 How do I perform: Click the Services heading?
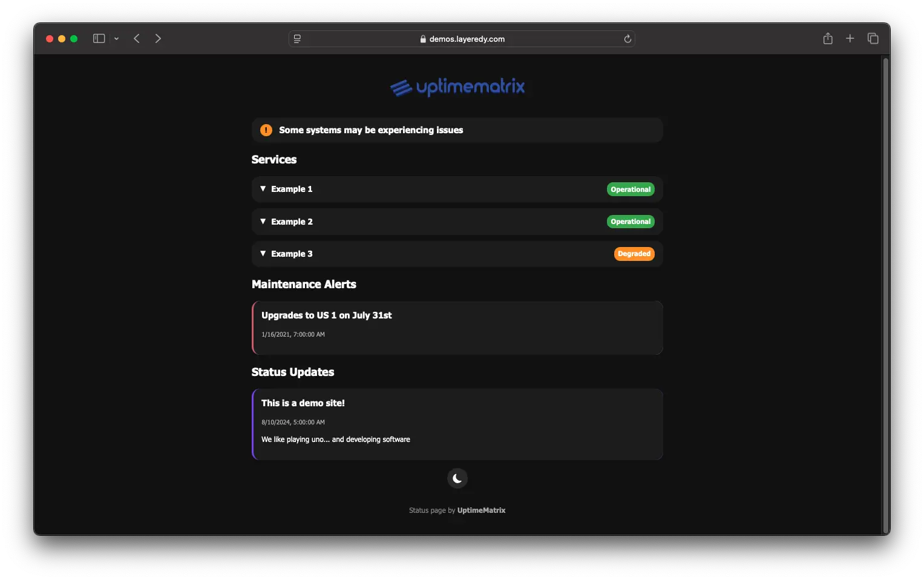click(x=274, y=160)
